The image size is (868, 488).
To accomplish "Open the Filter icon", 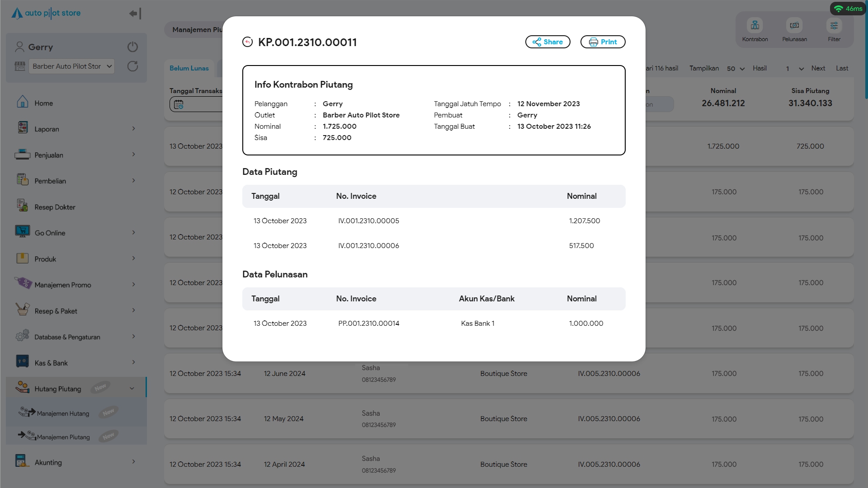I will click(x=834, y=26).
